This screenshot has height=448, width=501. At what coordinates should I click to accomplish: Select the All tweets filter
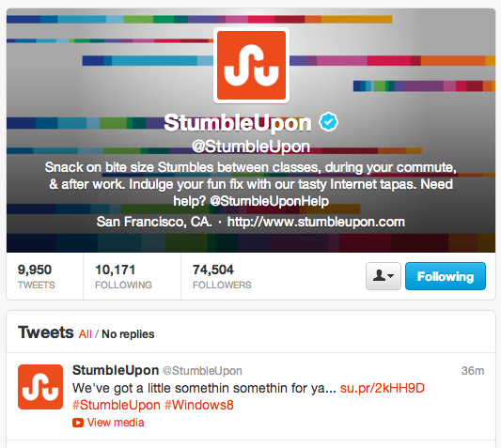85,334
